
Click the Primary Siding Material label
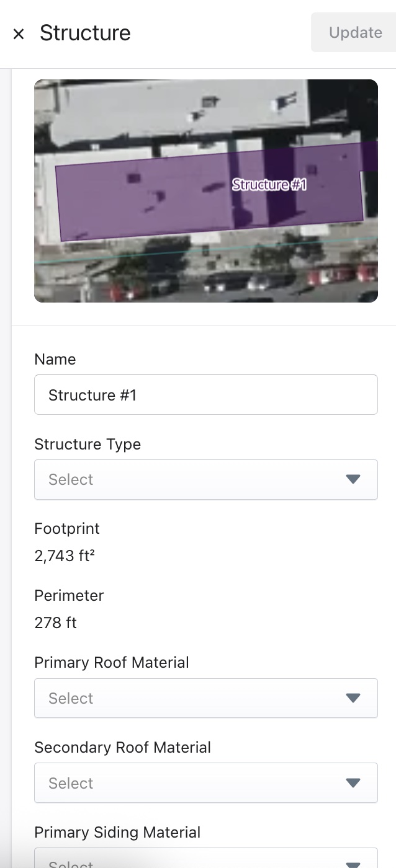pyautogui.click(x=117, y=833)
